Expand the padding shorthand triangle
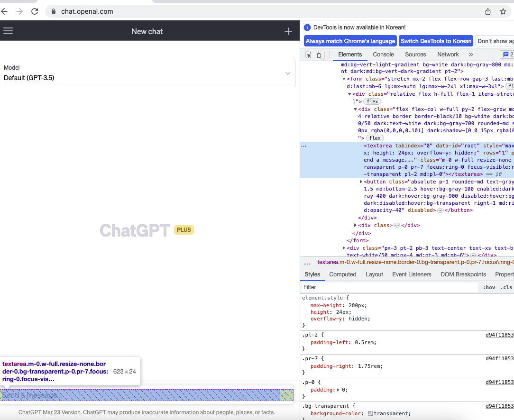 [338, 390]
